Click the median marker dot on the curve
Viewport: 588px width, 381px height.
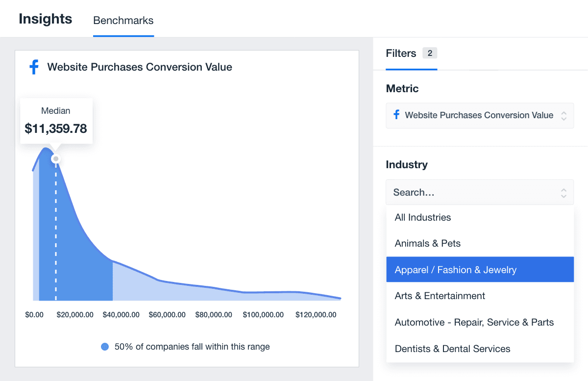coord(56,159)
